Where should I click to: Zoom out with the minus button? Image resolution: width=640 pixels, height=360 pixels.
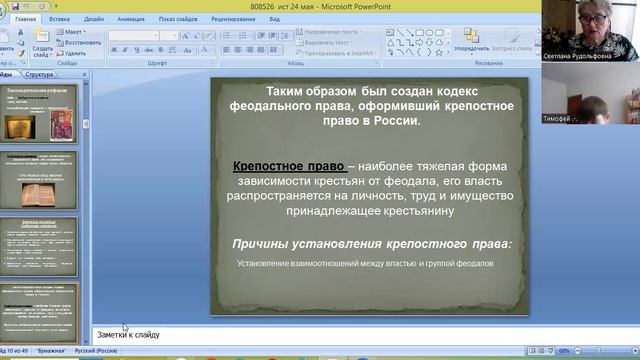pos(578,351)
